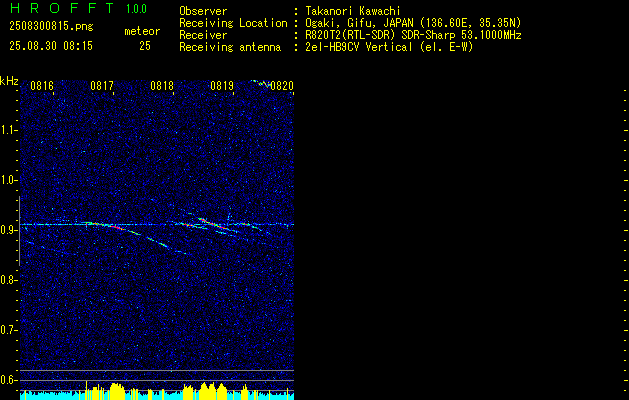The height and width of the screenshot is (400, 629).
Task: Click the Receiving antenna label
Action: [x=230, y=47]
